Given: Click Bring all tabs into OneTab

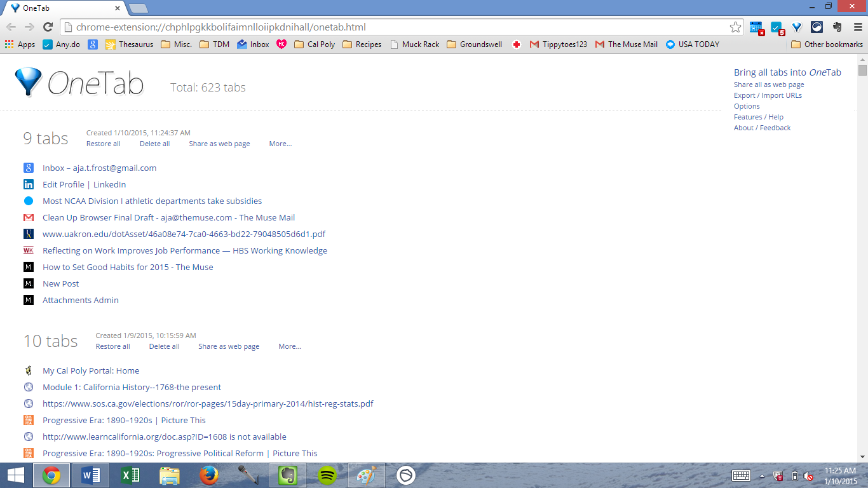Looking at the screenshot, I should (x=787, y=72).
